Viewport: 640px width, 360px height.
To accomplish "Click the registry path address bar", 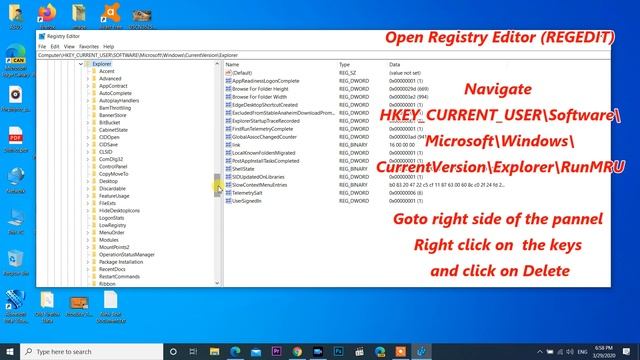I will point(323,55).
